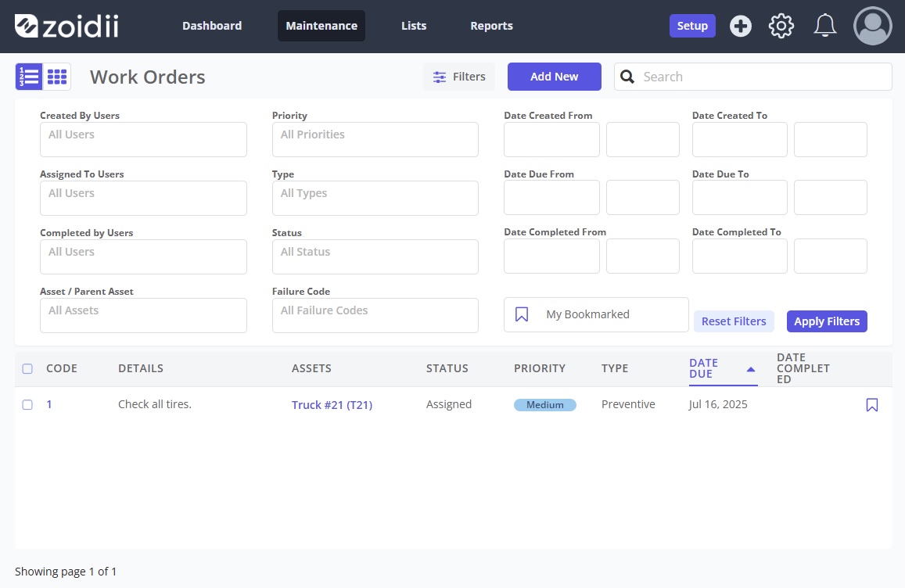Switch to list view icon
Viewport: 905px width, 588px height.
coord(29,77)
